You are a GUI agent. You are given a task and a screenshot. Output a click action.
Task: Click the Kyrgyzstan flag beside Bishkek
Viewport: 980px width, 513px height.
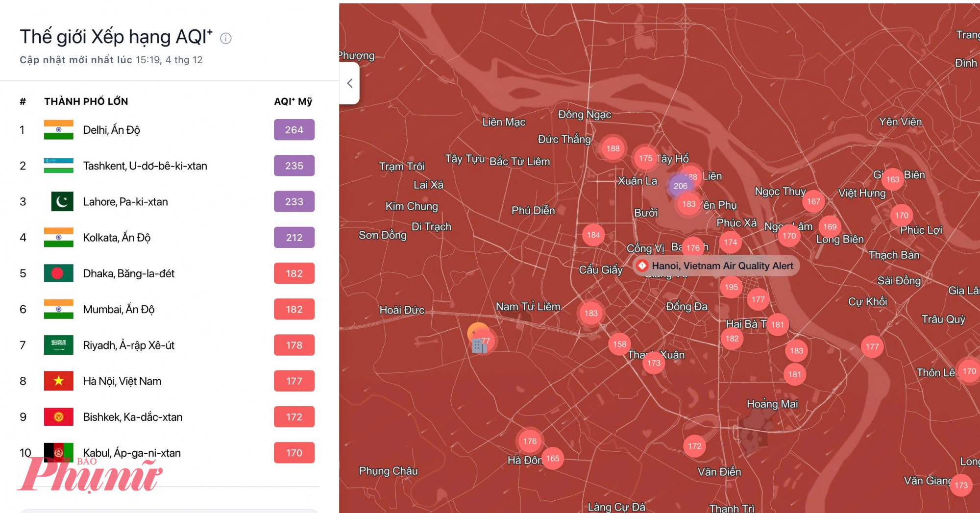click(x=58, y=417)
